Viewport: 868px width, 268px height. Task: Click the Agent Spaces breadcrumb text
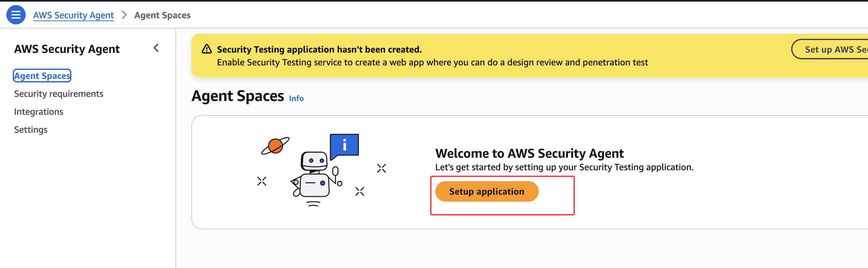162,15
